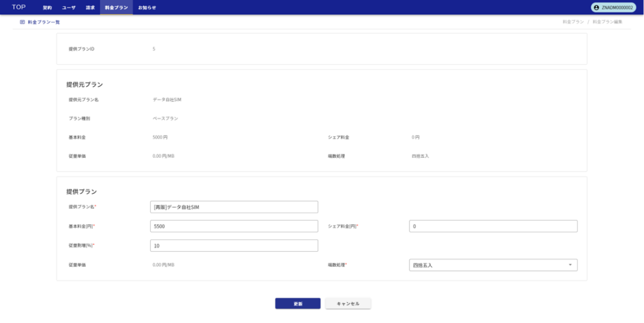Viewport: 644px width, 323px height.
Task: Click the 提供プラン section heading
Action: pos(82,192)
